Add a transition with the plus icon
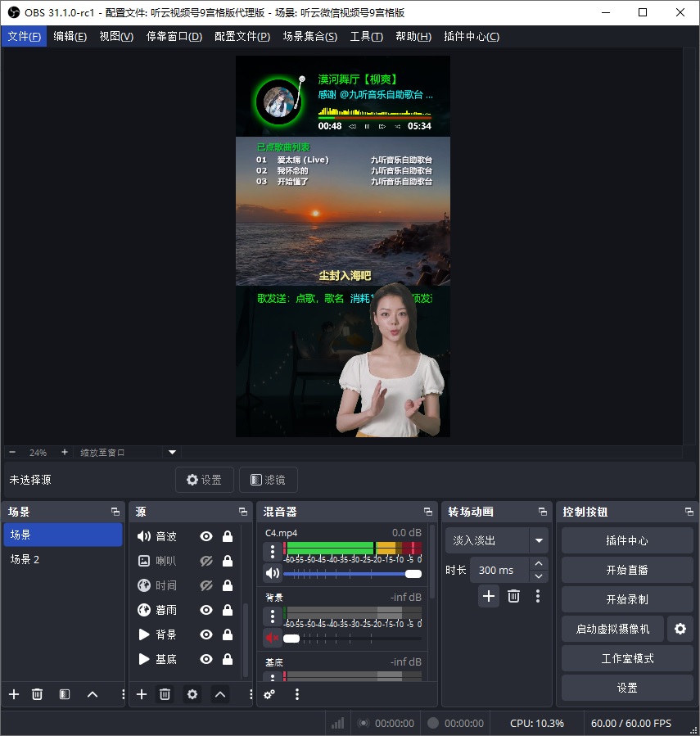The width and height of the screenshot is (700, 736). point(489,596)
